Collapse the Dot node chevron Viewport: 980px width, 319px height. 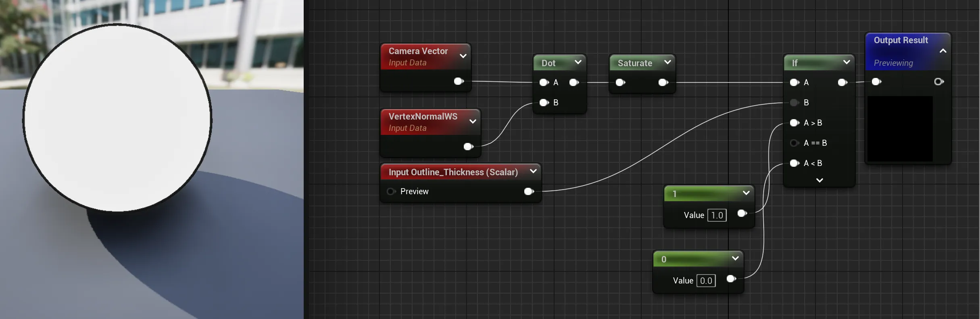tap(578, 62)
